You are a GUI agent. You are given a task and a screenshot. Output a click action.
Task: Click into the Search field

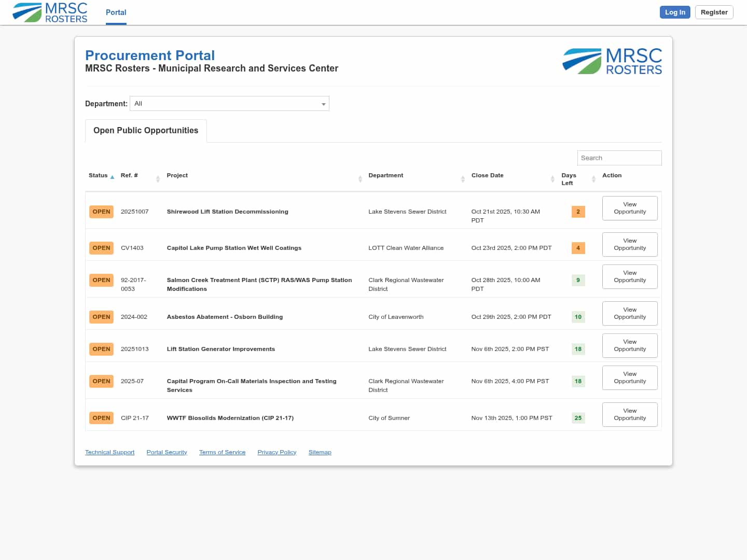(x=619, y=158)
